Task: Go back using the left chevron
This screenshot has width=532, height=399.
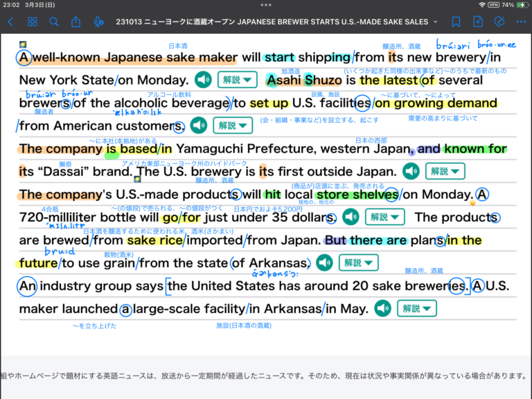Action: 10,21
